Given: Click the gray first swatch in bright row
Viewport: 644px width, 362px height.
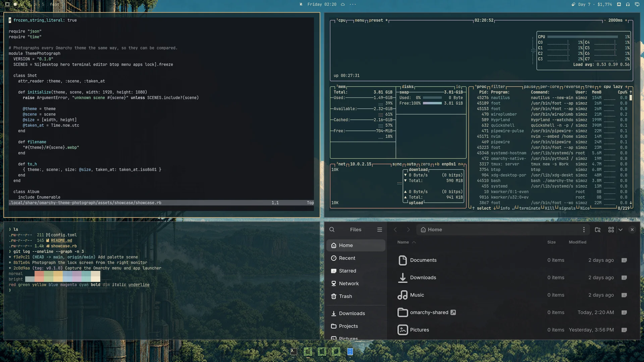Looking at the screenshot, I should pos(30,279).
